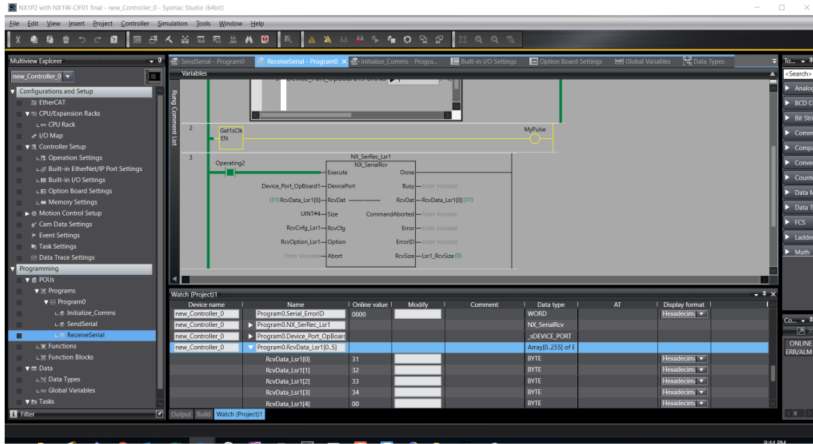Click Rung Comment List side label

click(174, 118)
